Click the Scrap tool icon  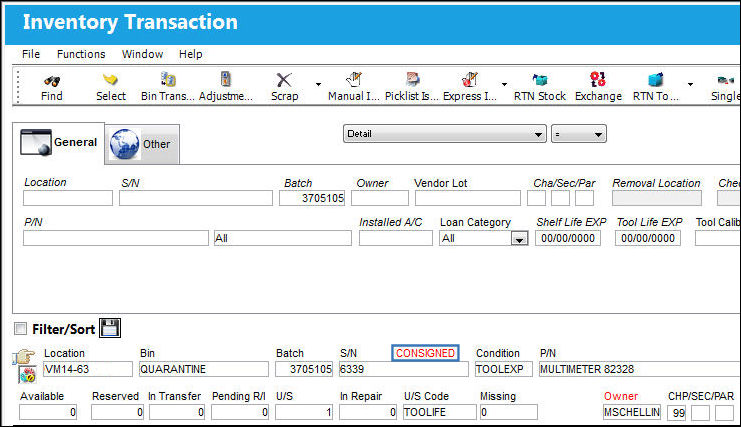click(x=284, y=80)
